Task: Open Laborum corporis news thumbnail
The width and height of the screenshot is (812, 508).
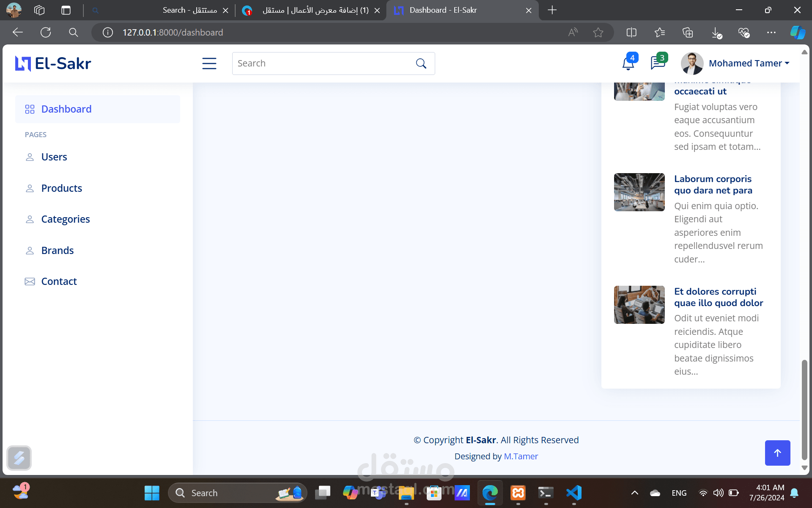Action: [639, 192]
